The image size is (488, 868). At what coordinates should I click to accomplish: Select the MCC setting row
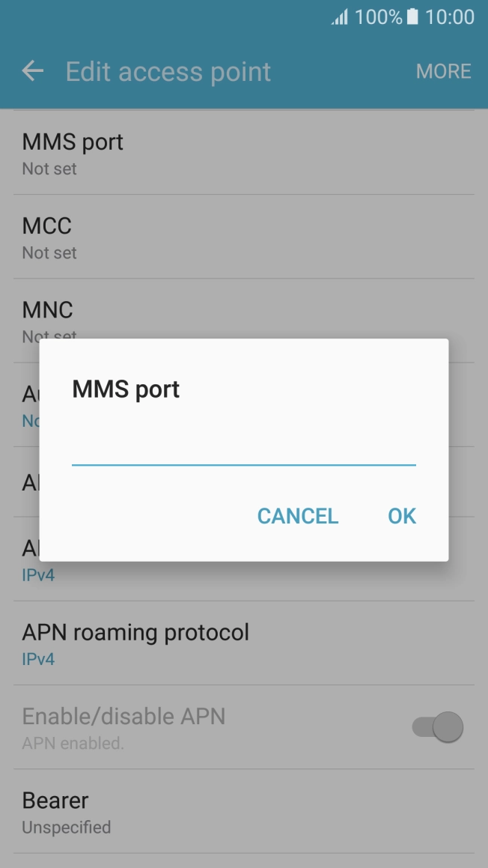click(244, 237)
